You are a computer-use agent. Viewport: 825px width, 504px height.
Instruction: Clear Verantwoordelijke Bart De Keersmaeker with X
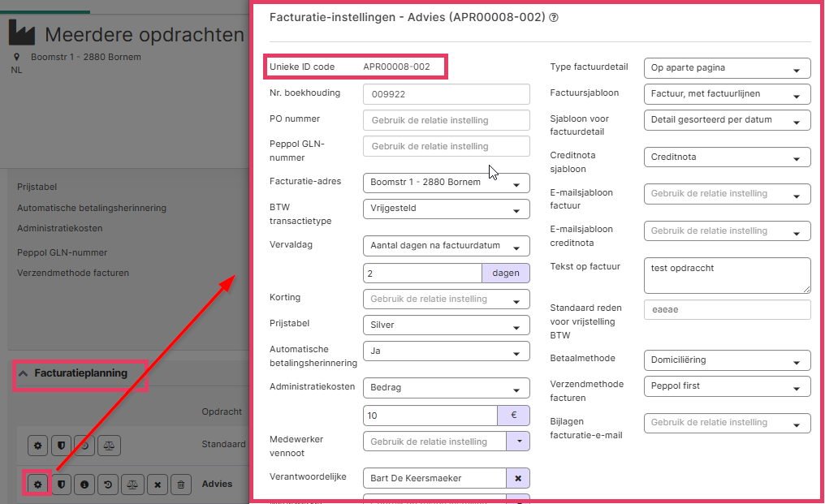tap(518, 478)
